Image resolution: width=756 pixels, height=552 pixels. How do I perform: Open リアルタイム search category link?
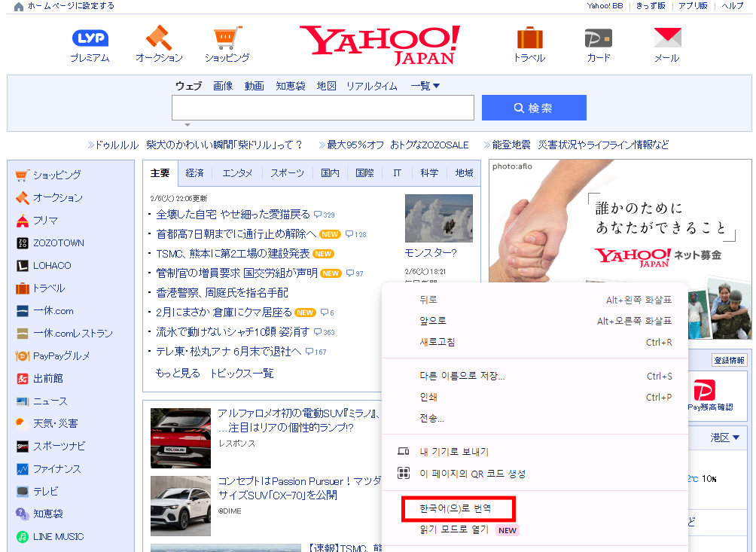372,86
